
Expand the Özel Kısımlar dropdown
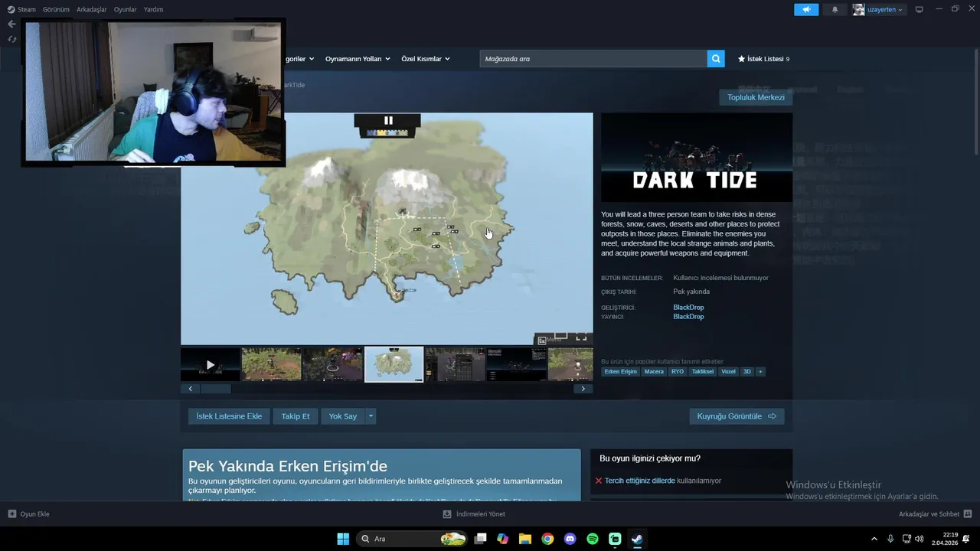point(426,59)
